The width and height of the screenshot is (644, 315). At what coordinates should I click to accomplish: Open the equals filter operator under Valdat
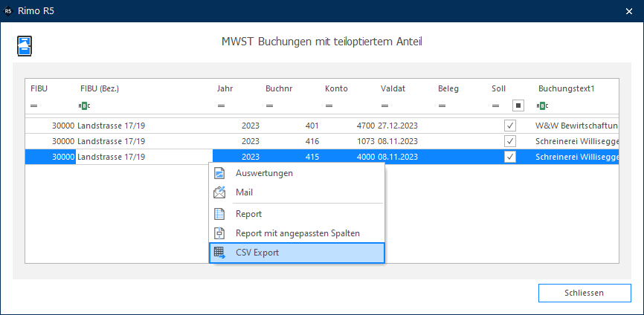[x=384, y=106]
